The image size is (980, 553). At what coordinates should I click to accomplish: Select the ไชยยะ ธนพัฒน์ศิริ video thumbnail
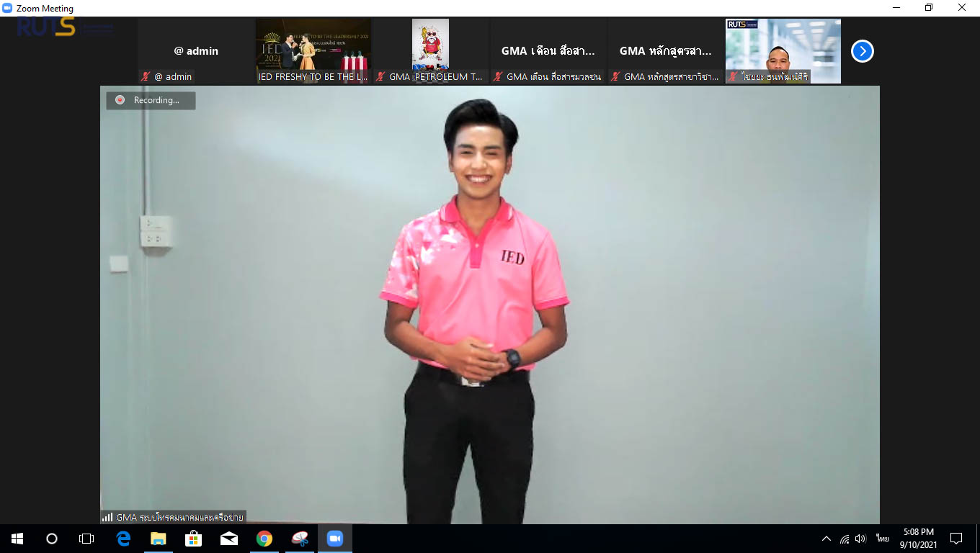[783, 51]
